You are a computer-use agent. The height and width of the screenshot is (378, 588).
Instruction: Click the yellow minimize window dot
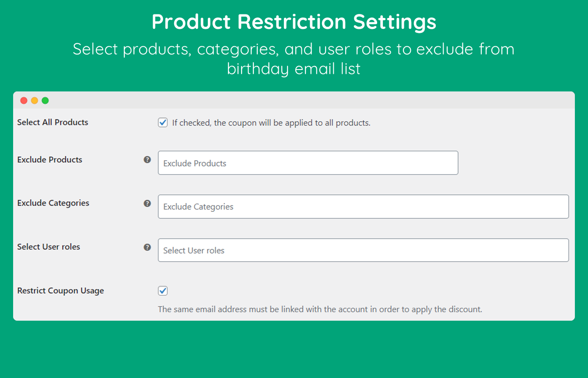pyautogui.click(x=35, y=101)
